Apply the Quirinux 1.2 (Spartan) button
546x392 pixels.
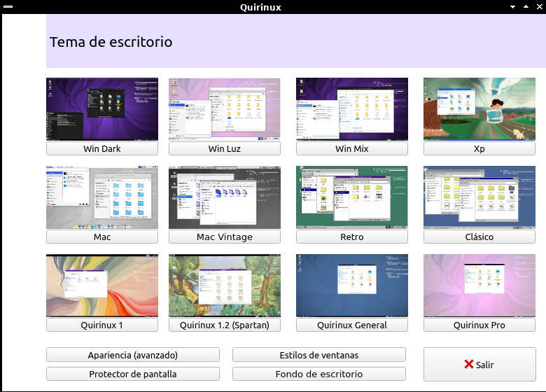coord(225,325)
